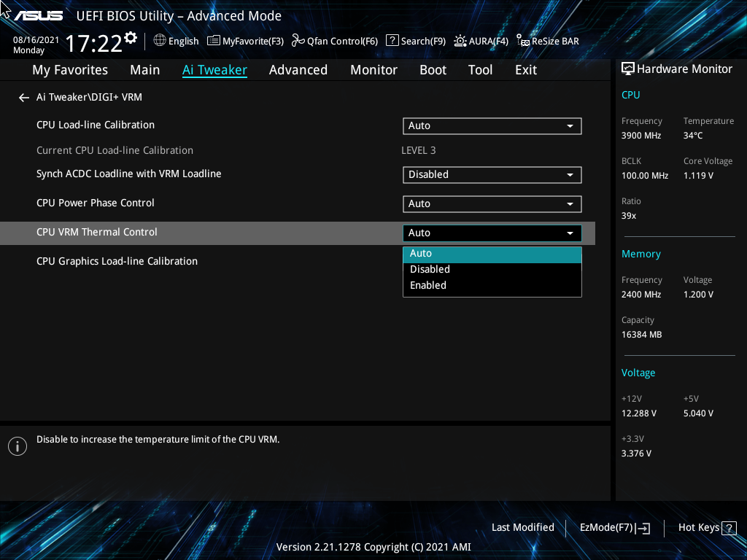Select CPU Load-line Calibration label
This screenshot has height=560, width=747.
coord(96,125)
